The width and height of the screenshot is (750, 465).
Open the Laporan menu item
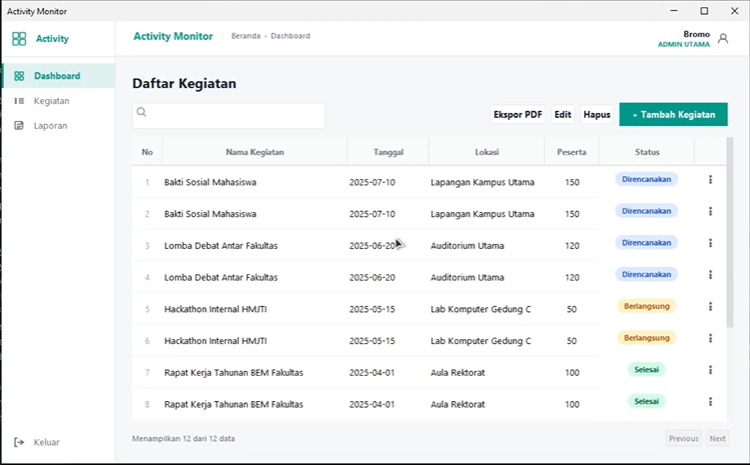tap(58, 126)
